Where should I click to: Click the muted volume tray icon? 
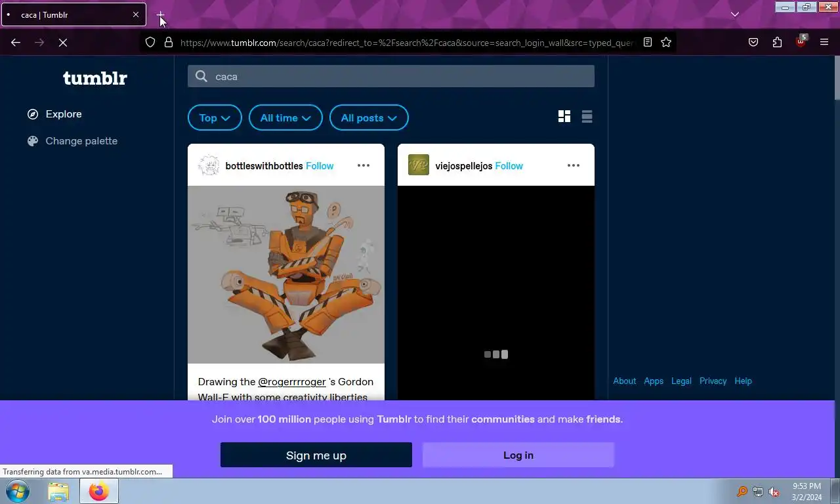pyautogui.click(x=774, y=492)
